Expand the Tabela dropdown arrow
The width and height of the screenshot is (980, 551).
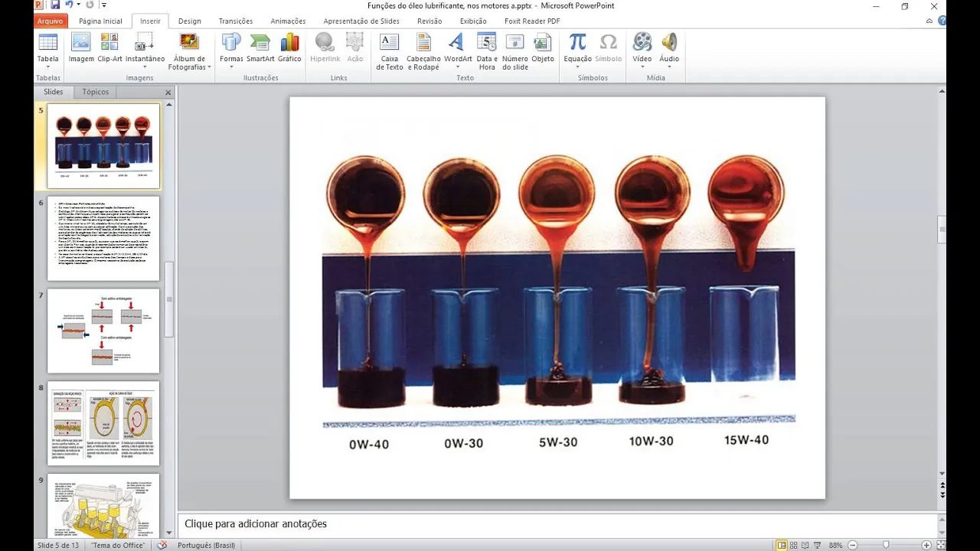click(47, 67)
